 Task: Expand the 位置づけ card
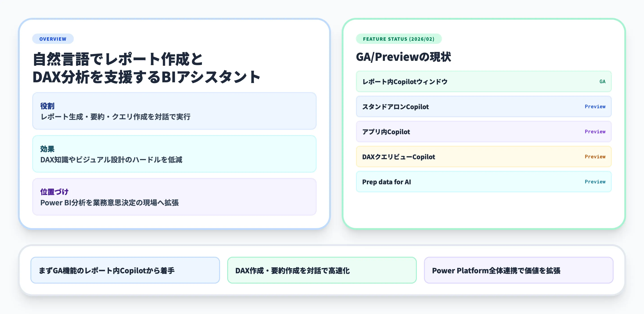[x=174, y=197]
